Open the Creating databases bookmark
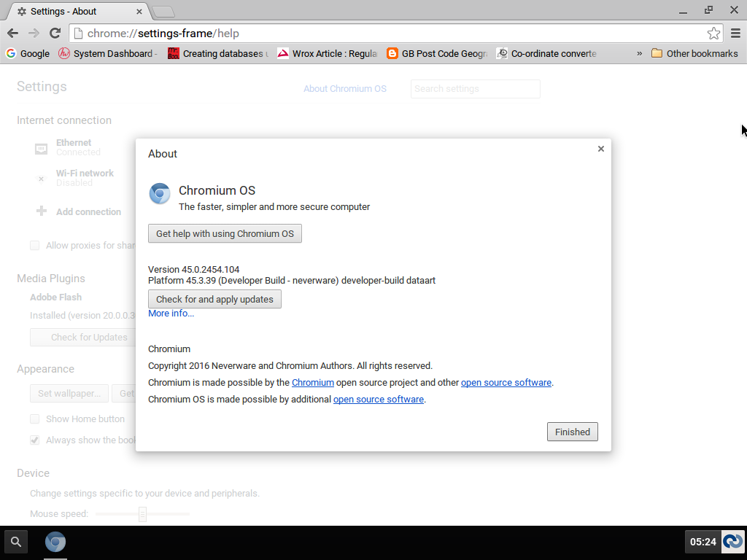Screen dimensions: 747x560 [x=219, y=53]
